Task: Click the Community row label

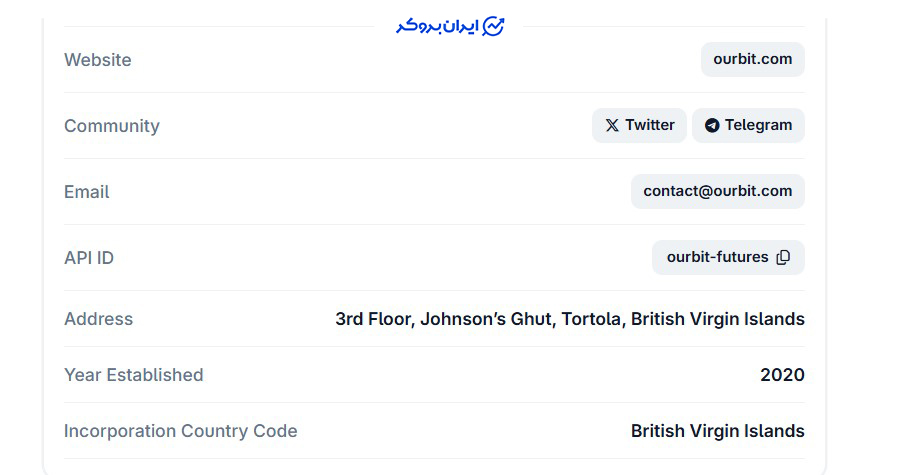Action: (x=112, y=126)
